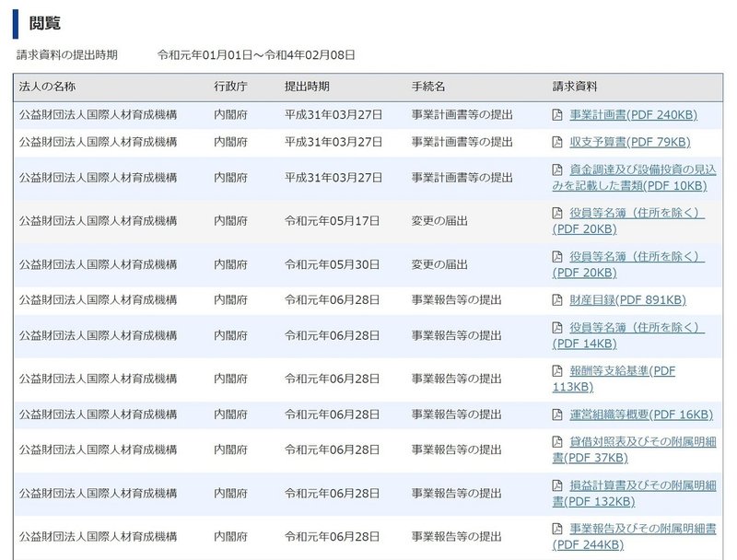The width and height of the screenshot is (737, 560).
Task: Open the 収支予算書(PDF 79KB) link
Action: 630,142
